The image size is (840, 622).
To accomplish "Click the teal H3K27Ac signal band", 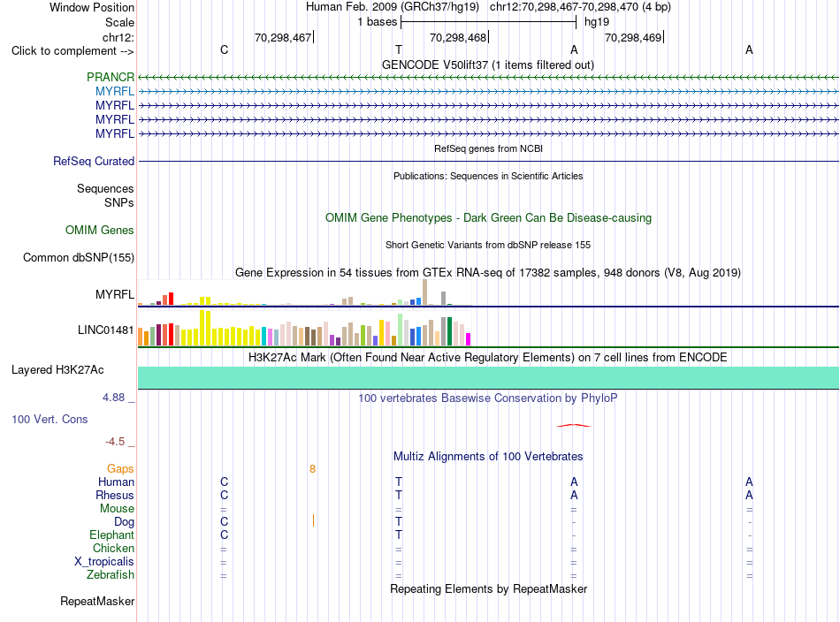I will tap(489, 377).
